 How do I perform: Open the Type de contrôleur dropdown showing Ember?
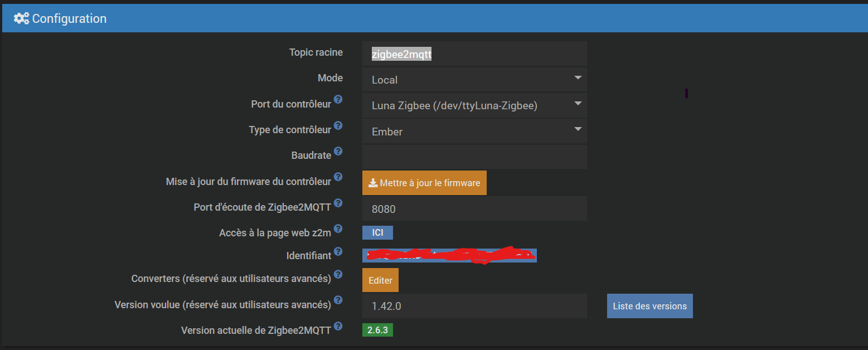(x=474, y=132)
